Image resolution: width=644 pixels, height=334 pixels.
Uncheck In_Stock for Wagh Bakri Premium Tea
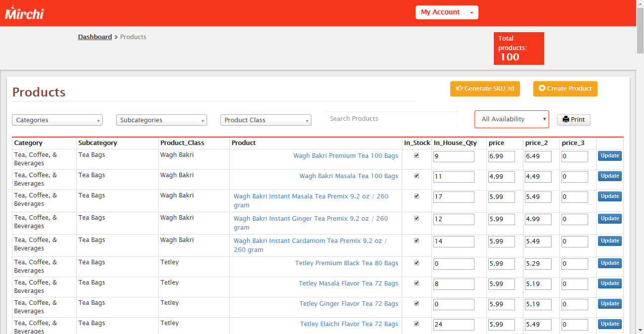coord(417,155)
